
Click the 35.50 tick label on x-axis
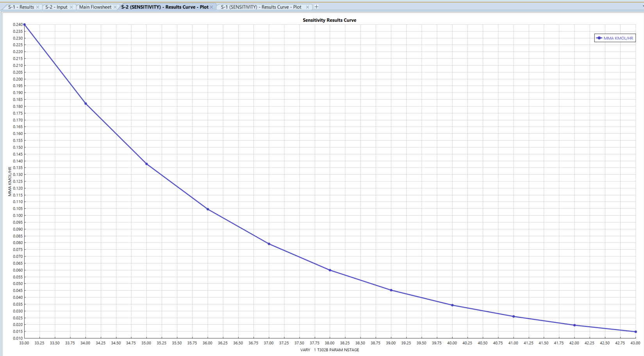(177, 343)
